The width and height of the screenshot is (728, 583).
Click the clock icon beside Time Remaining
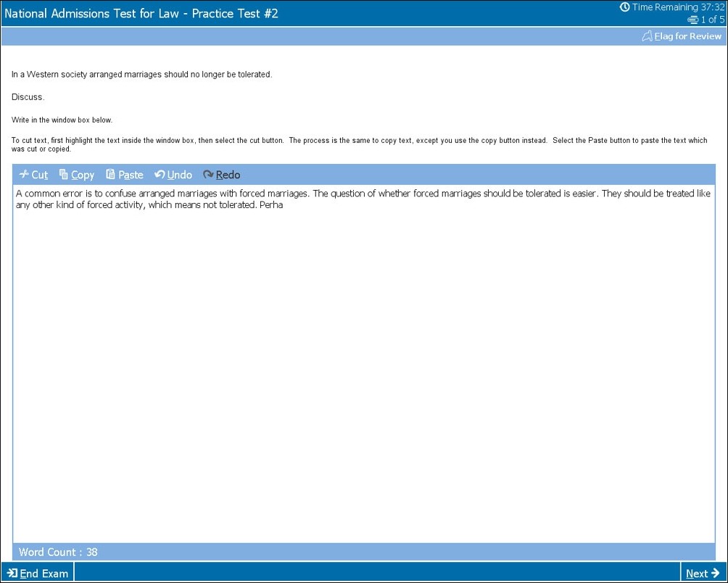tap(625, 7)
